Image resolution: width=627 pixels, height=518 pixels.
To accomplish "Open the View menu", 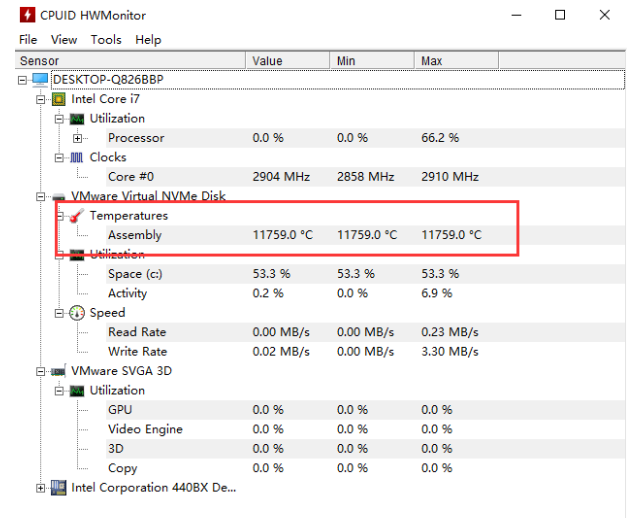I will click(x=64, y=40).
